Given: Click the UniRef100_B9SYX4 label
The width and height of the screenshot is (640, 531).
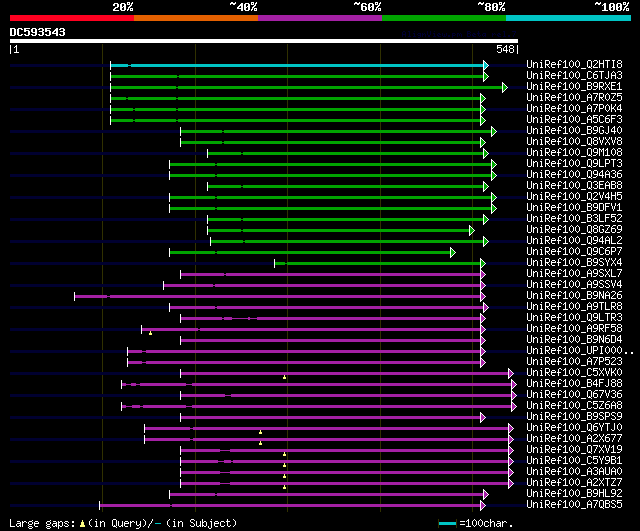Looking at the screenshot, I should [574, 263].
